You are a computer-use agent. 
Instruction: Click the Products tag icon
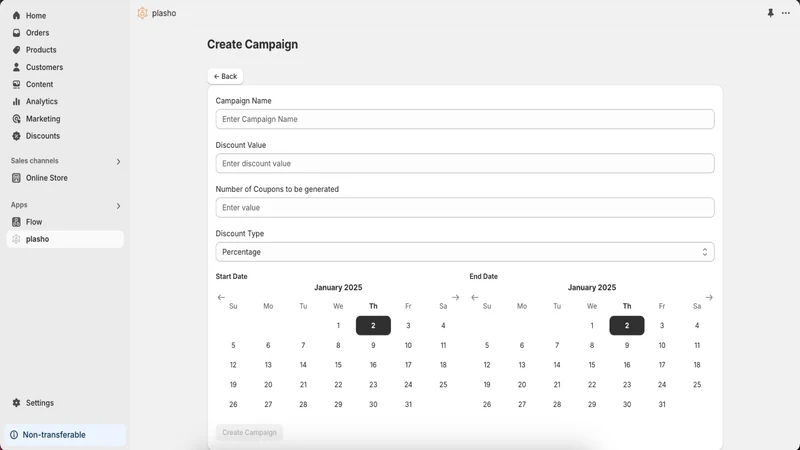coord(16,50)
